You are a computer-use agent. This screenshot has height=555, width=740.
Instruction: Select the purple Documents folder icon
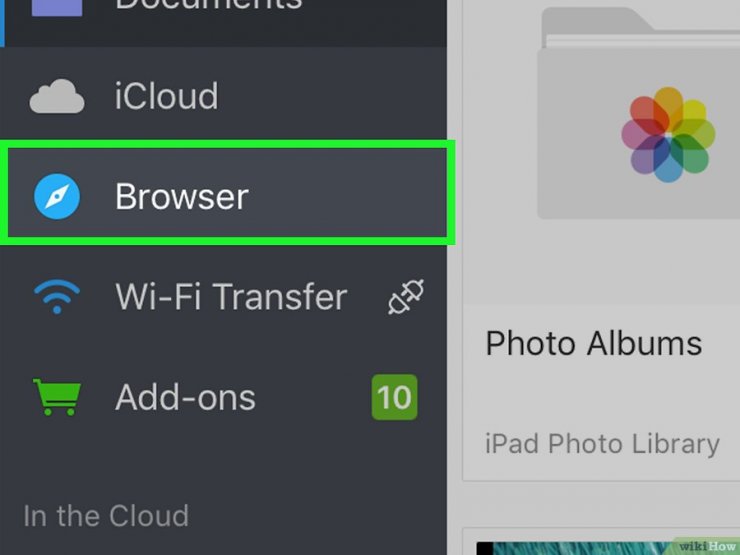pos(57,8)
